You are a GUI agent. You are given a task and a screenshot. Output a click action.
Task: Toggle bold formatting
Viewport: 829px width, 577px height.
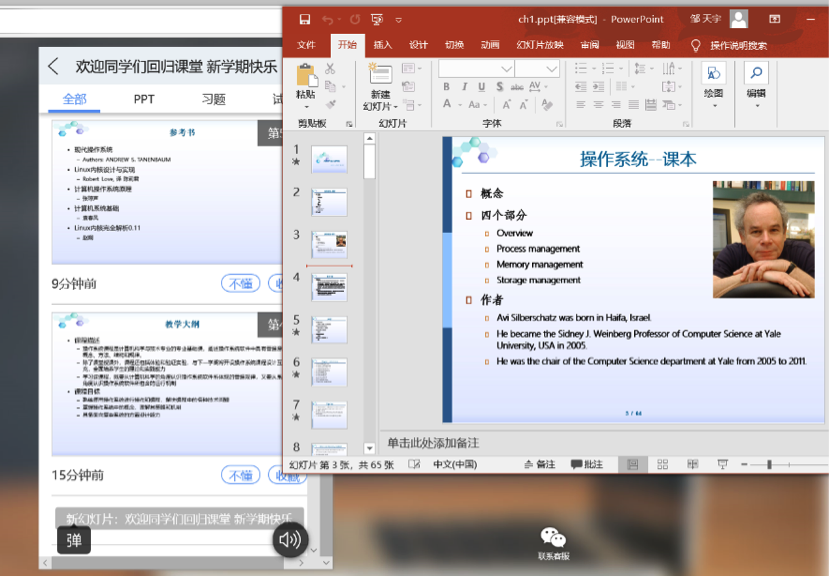pos(447,87)
